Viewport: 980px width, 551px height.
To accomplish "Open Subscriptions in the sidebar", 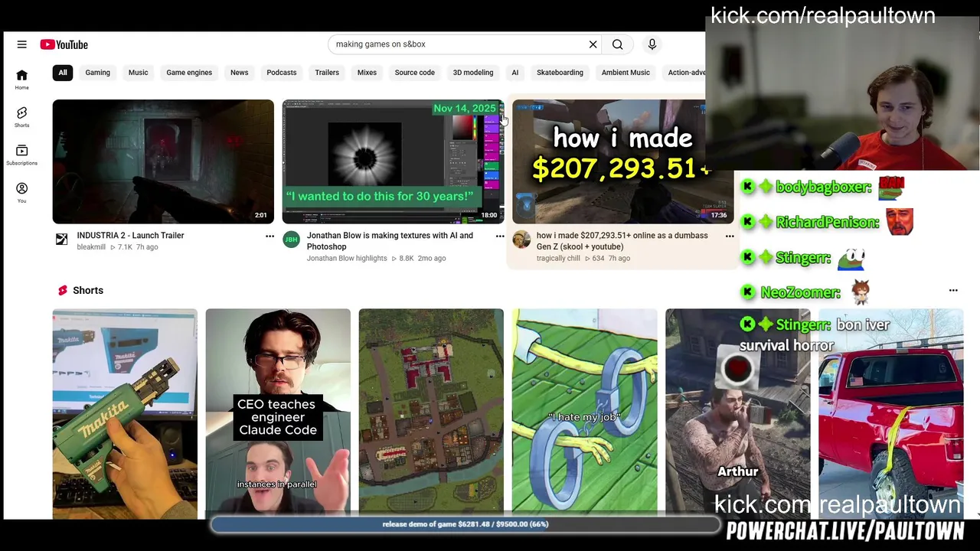I will click(x=21, y=155).
